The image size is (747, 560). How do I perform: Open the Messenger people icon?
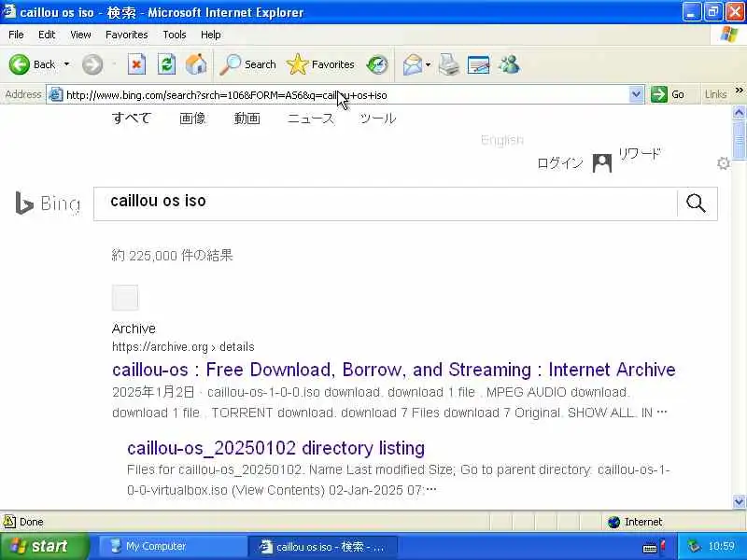[509, 64]
